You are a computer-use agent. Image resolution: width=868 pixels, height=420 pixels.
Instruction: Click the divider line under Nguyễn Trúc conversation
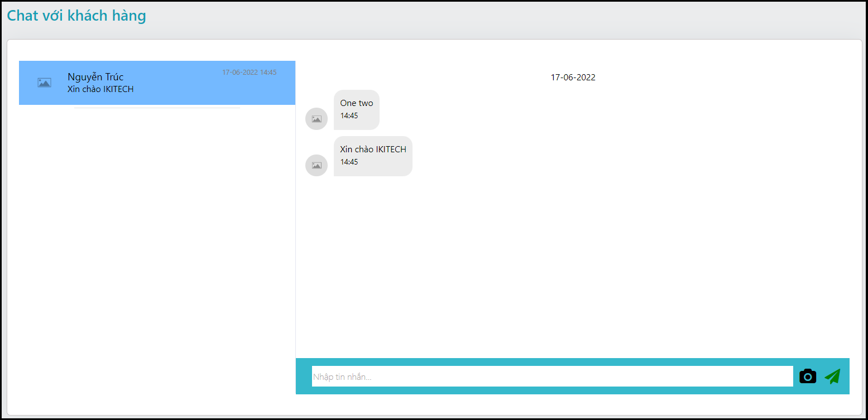click(x=157, y=108)
